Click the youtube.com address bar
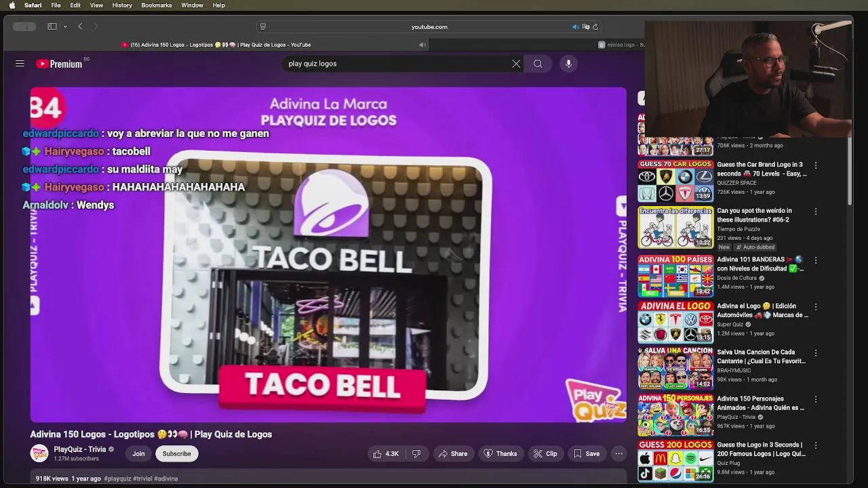The image size is (868, 488). pyautogui.click(x=429, y=27)
